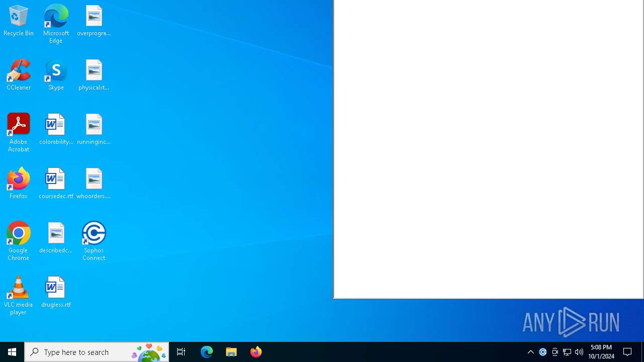
Task: Select the physicalst... image file
Action: tap(94, 75)
